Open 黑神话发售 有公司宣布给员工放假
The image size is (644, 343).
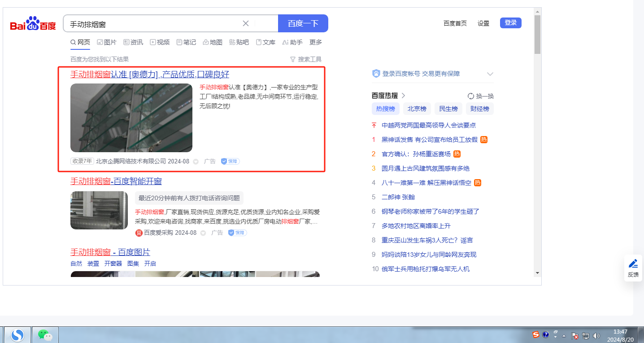click(x=430, y=140)
